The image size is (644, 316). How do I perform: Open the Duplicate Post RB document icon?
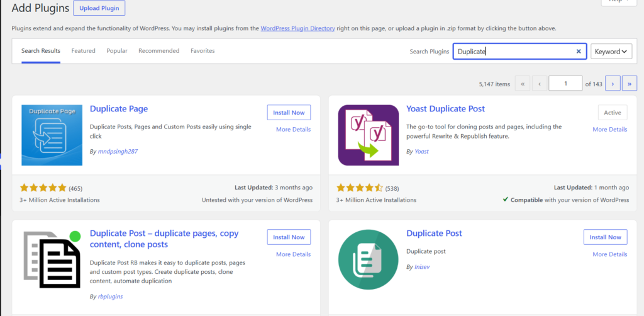[x=52, y=259]
